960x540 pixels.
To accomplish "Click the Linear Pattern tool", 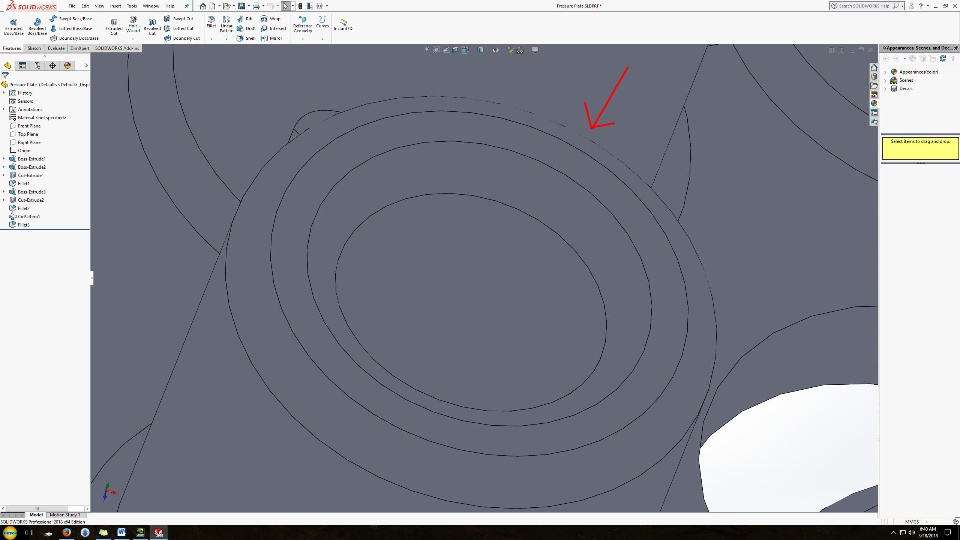I will [x=227, y=24].
